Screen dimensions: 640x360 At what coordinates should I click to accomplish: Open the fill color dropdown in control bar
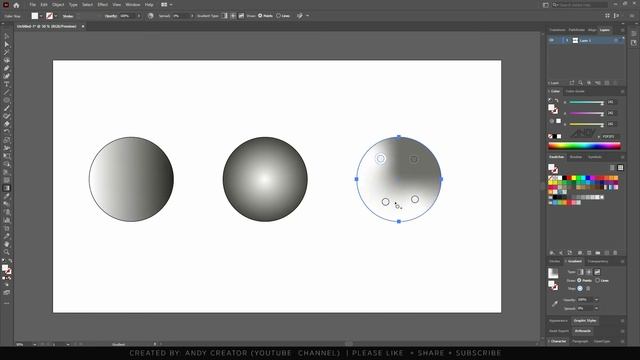[41, 16]
